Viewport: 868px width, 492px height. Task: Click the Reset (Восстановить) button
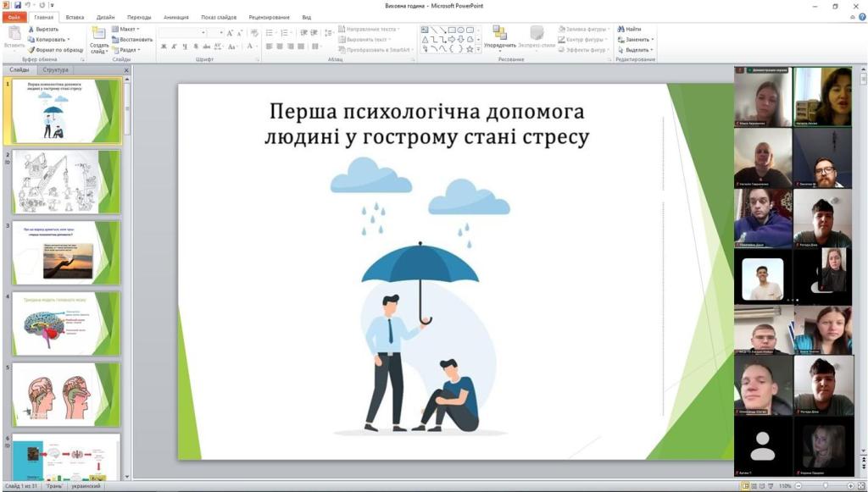click(x=133, y=40)
